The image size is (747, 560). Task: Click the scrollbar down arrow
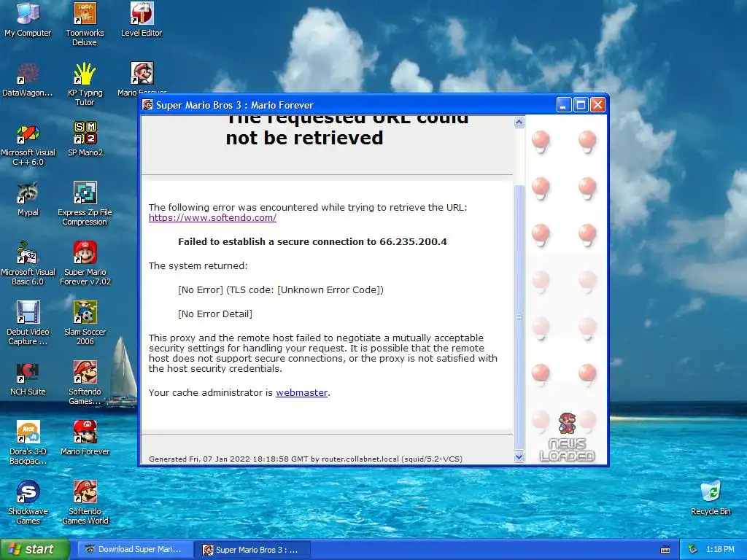(519, 457)
